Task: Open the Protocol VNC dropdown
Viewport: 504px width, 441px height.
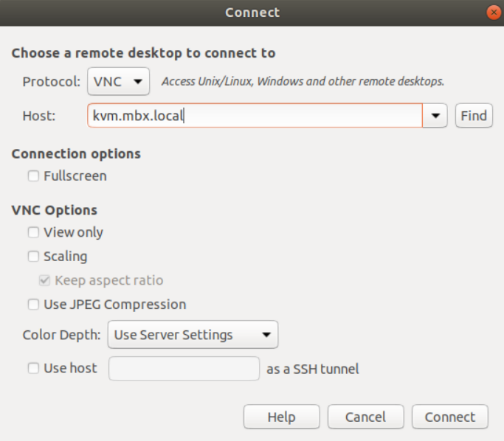Action: 118,81
